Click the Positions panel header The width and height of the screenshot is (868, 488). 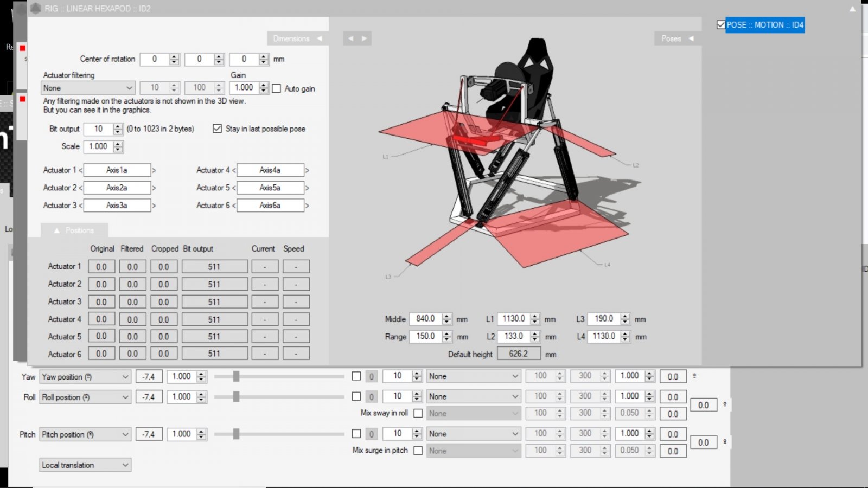coord(74,230)
